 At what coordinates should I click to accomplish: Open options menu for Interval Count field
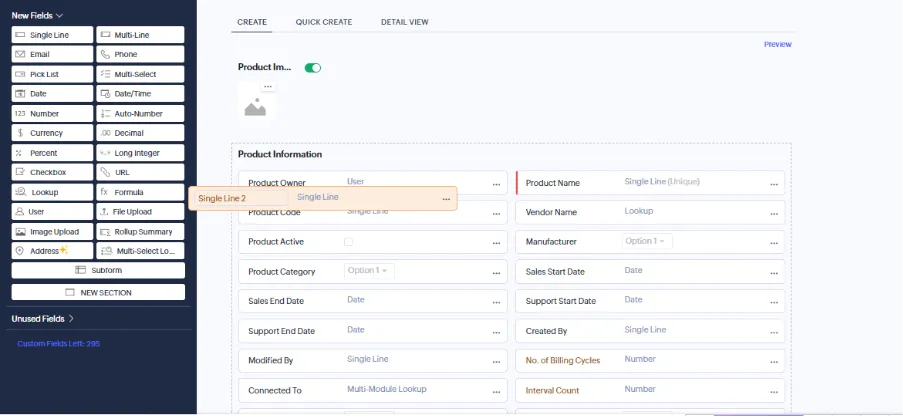[774, 392]
